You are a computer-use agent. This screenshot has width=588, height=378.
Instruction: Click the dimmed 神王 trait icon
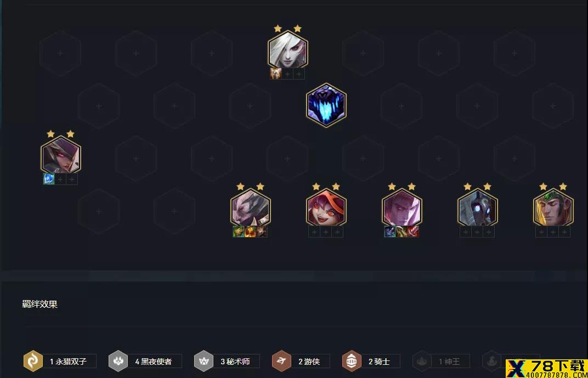[x=422, y=361]
